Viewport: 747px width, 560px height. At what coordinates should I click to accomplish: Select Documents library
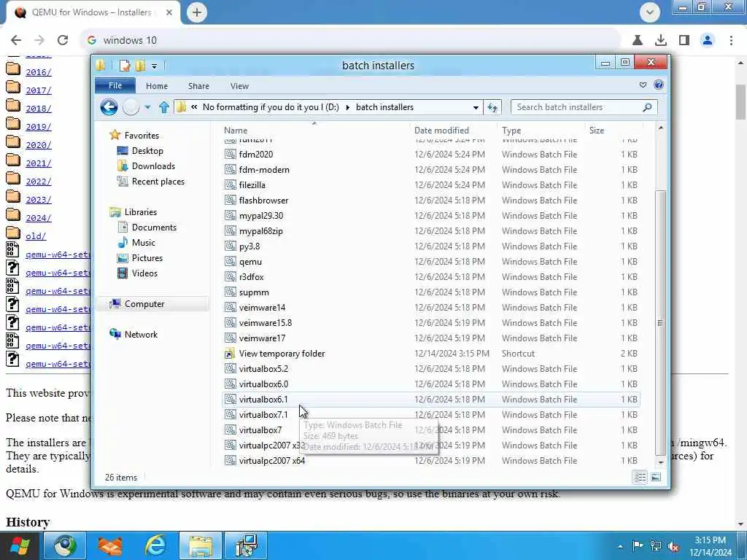(154, 227)
